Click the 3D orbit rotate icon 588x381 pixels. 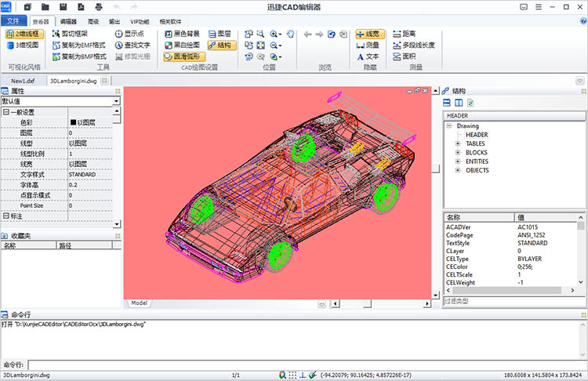[x=249, y=56]
